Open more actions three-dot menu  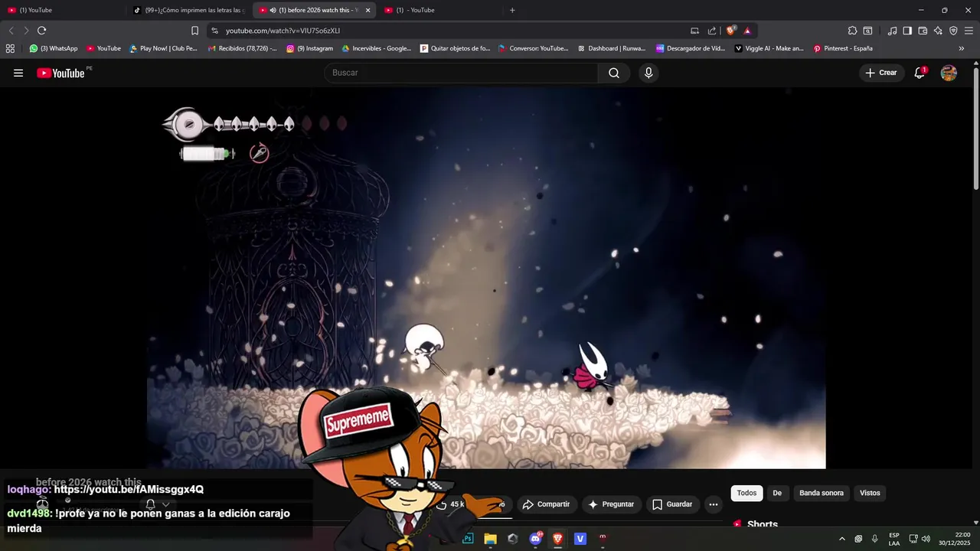coord(714,504)
